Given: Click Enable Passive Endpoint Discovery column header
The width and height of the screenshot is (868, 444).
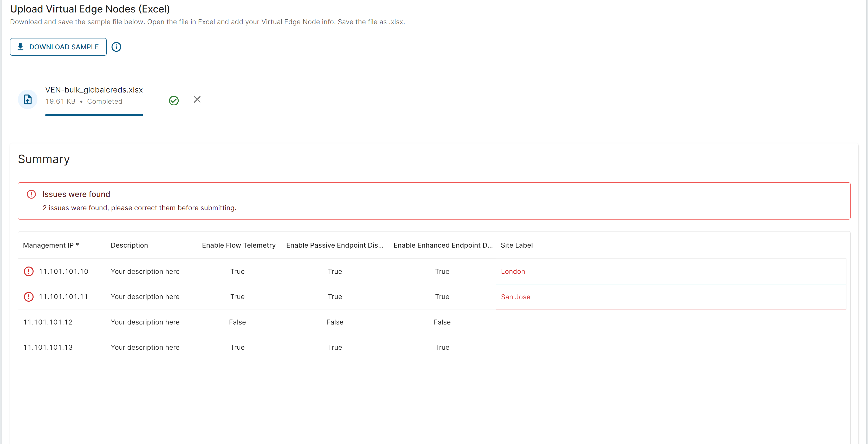Looking at the screenshot, I should tap(335, 245).
